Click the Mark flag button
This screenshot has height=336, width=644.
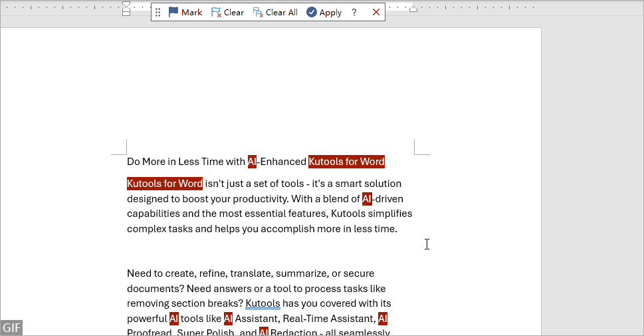point(185,13)
